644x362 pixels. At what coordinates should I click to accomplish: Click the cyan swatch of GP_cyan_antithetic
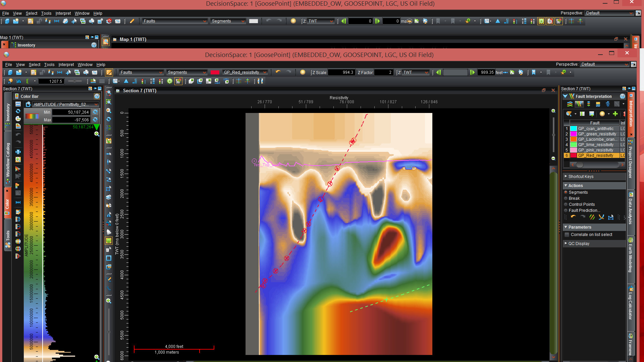pyautogui.click(x=574, y=129)
